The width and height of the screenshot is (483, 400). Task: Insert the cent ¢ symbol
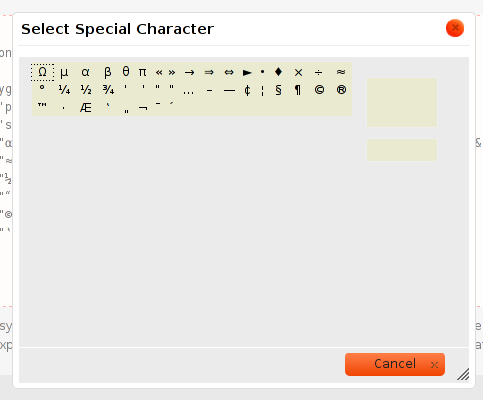pyautogui.click(x=247, y=90)
